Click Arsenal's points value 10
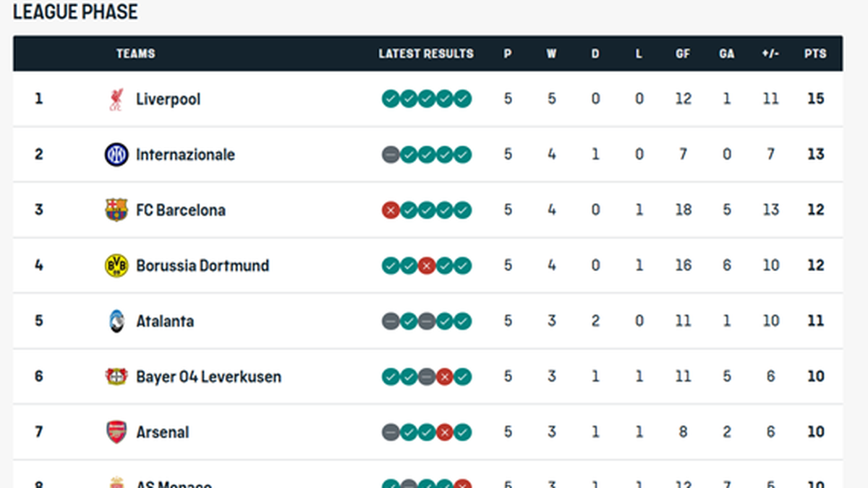The height and width of the screenshot is (488, 868). (x=815, y=432)
